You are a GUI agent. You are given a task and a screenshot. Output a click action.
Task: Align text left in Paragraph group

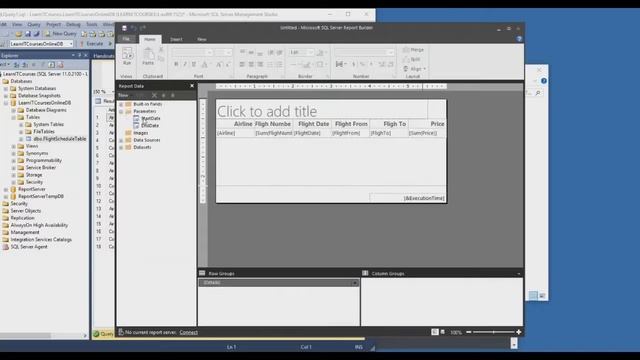pos(242,64)
